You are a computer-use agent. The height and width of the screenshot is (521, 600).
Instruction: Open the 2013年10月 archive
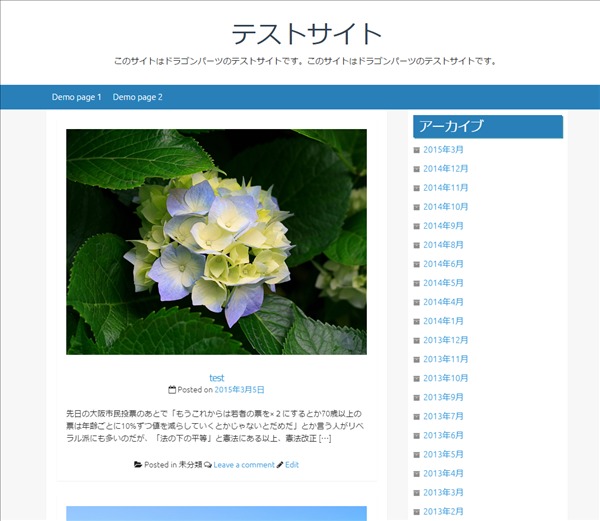pos(445,378)
